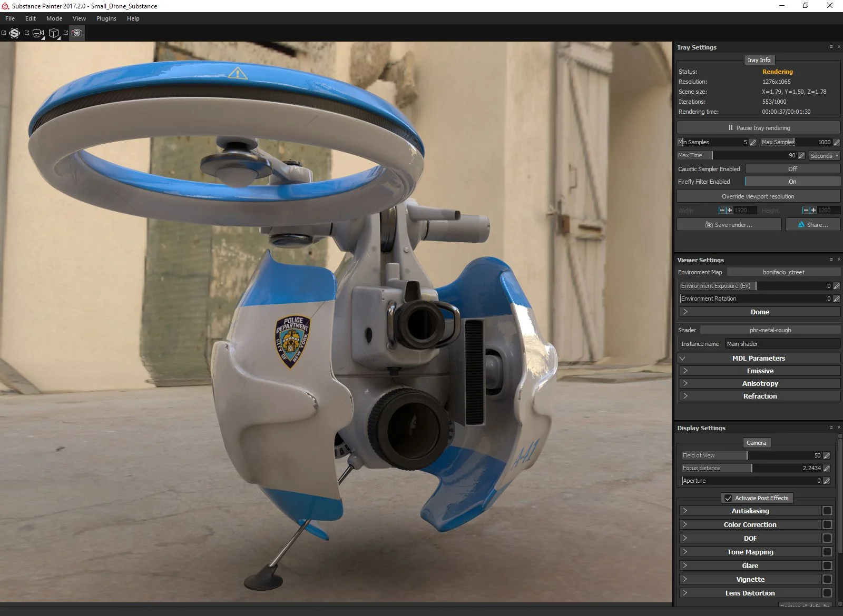Open the View menu

[x=79, y=18]
